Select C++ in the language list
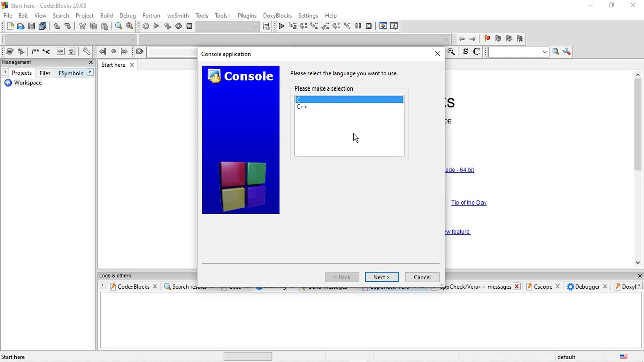Screen dimensions: 644x362 pos(349,107)
